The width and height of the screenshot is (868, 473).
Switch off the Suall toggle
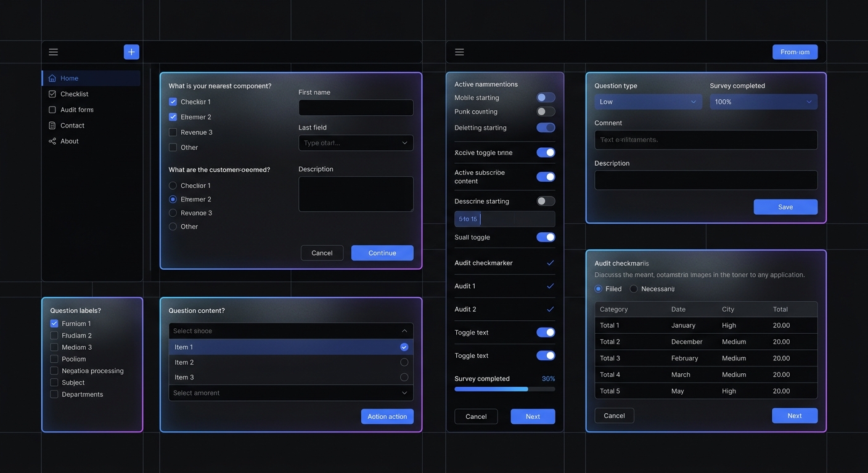pos(546,237)
